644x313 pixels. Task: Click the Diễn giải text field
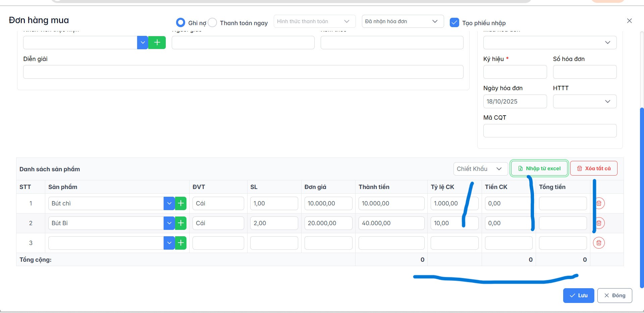pos(243,72)
